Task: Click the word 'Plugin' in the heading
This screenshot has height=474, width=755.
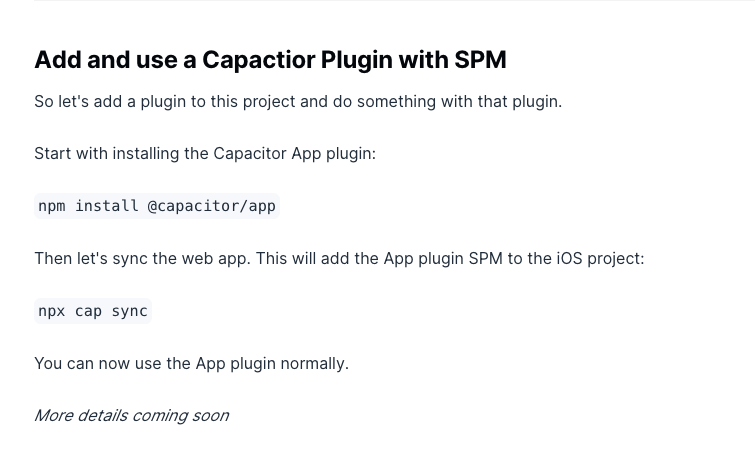Action: 357,60
